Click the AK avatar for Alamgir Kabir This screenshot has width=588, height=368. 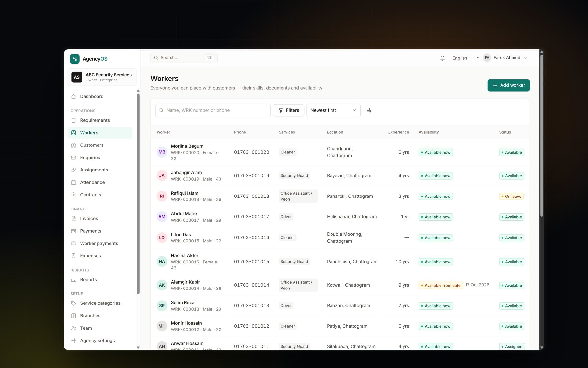pos(162,285)
